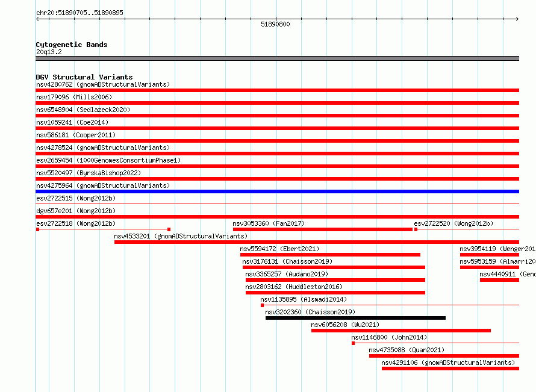Open the nsv586181 (Cooper2011) variant
Image resolution: width=536 pixels, height=392 pixels.
[x=76, y=135]
